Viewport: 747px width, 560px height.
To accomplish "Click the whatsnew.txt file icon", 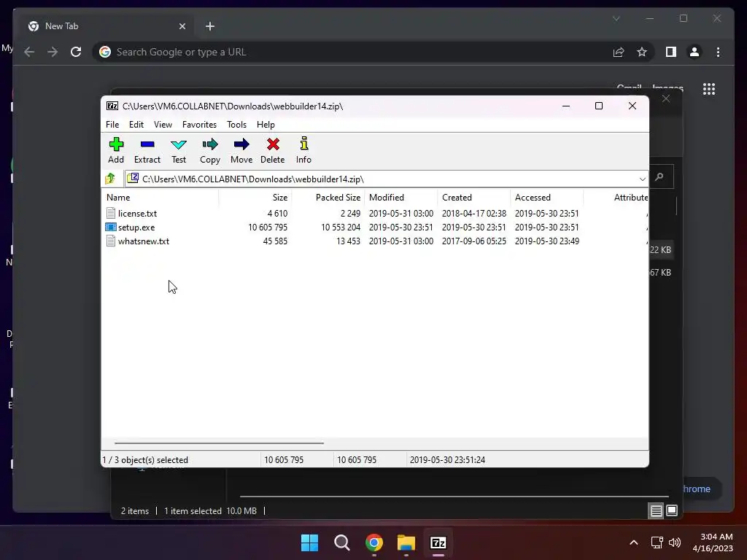I will [x=111, y=241].
